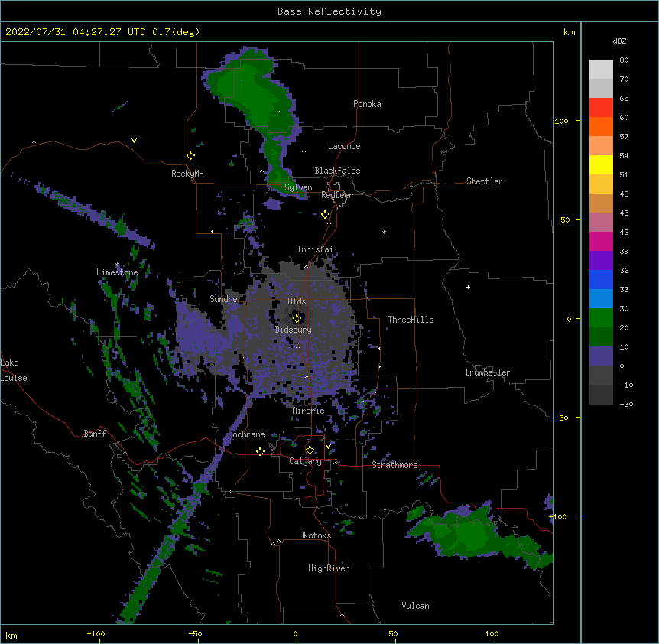Click the Stettler city label
The image size is (659, 644).
pos(485,181)
